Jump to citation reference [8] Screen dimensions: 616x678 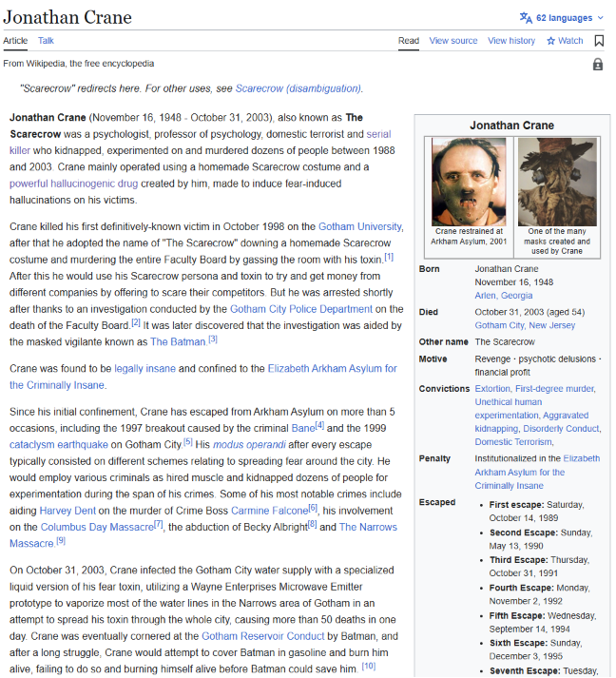click(x=313, y=524)
